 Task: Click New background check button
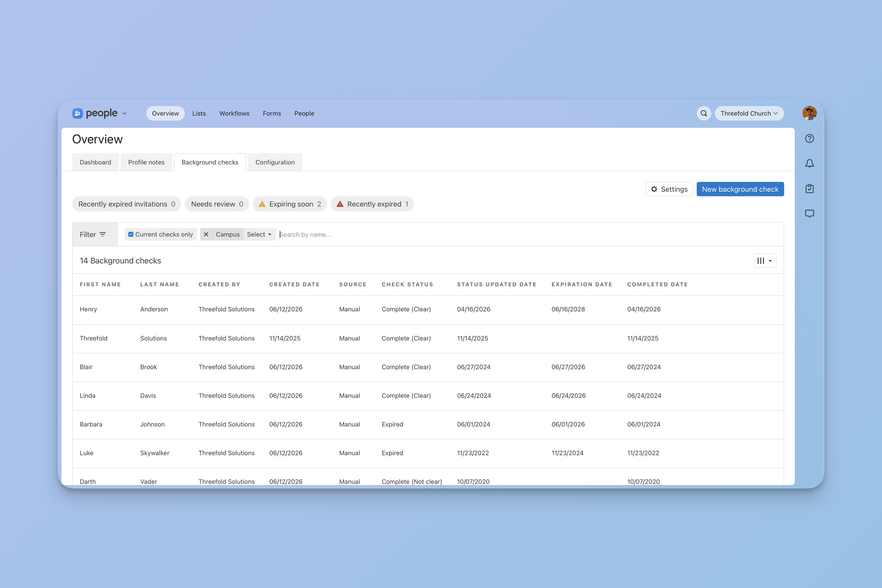pyautogui.click(x=740, y=189)
